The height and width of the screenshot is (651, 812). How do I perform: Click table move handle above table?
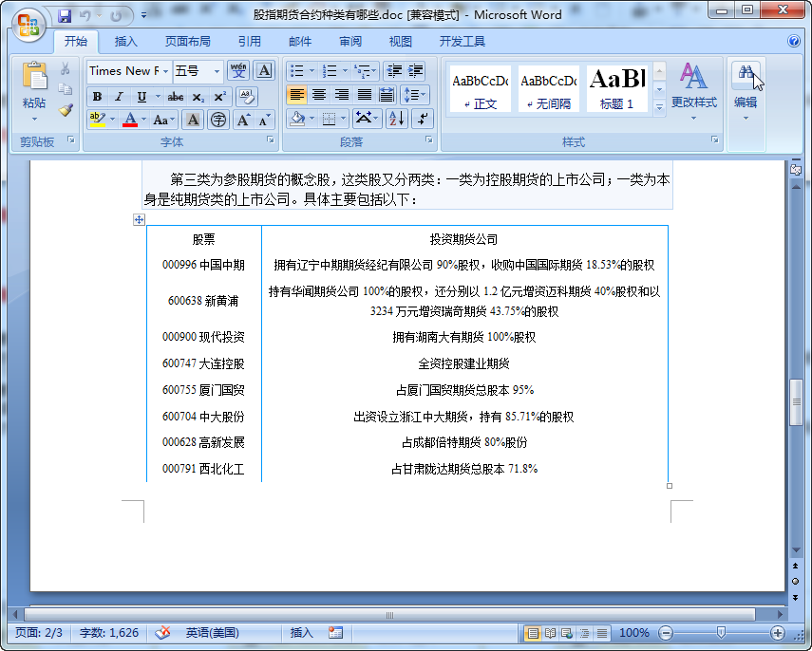(x=139, y=219)
